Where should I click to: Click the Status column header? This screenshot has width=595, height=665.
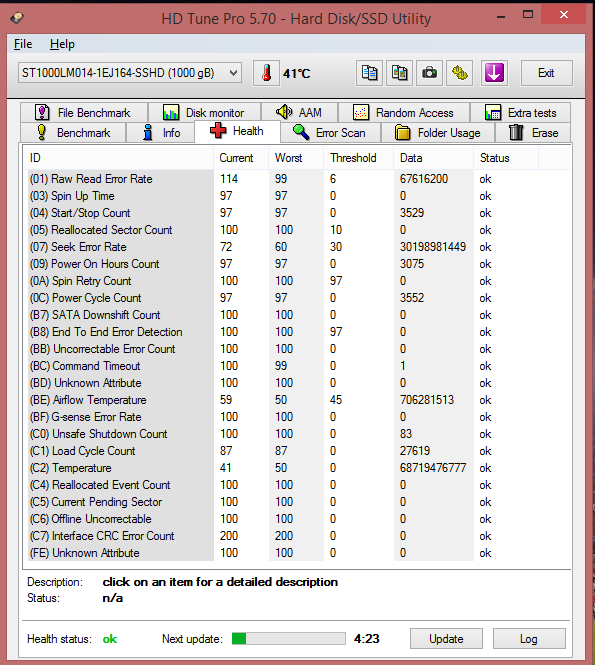(x=506, y=158)
